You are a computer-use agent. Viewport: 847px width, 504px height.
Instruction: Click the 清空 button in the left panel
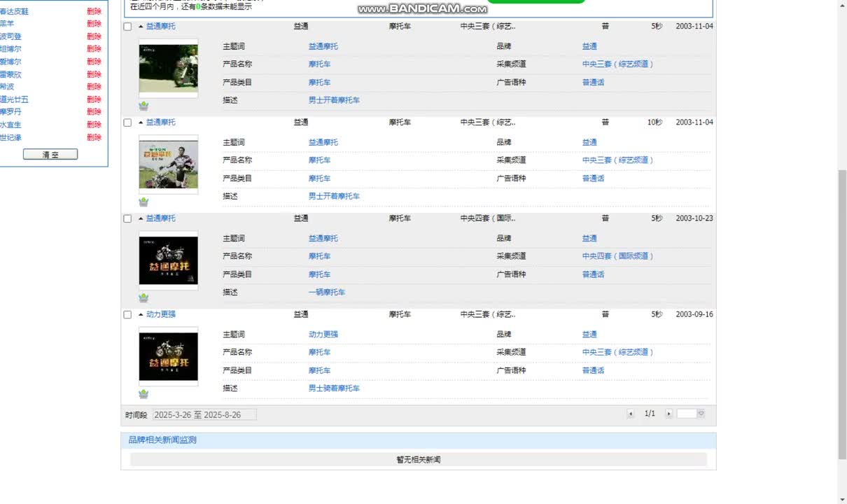[50, 155]
